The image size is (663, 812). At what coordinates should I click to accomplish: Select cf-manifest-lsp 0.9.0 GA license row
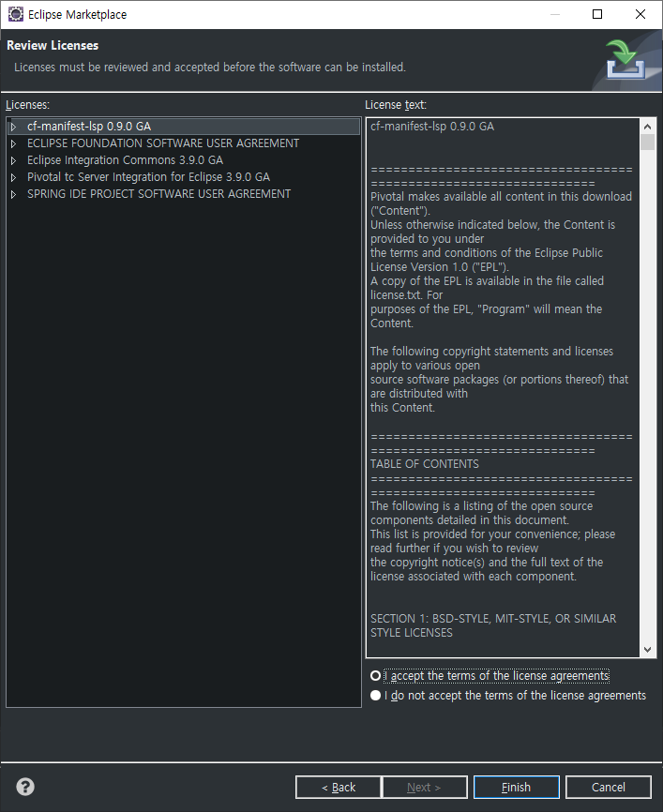184,127
